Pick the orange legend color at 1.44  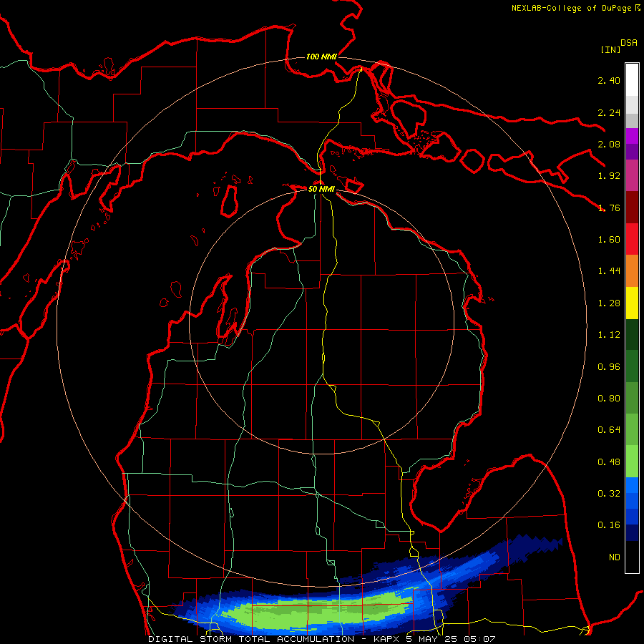[632, 270]
